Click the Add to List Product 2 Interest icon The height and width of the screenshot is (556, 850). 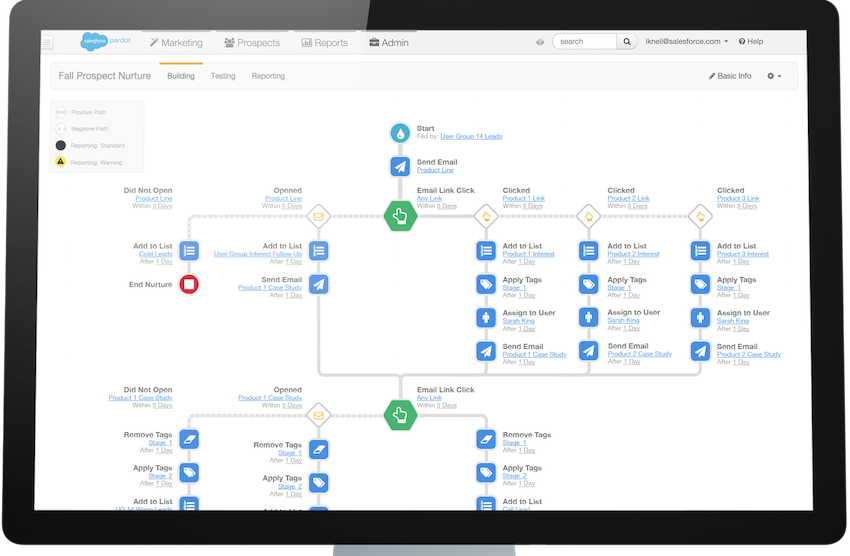(x=589, y=250)
